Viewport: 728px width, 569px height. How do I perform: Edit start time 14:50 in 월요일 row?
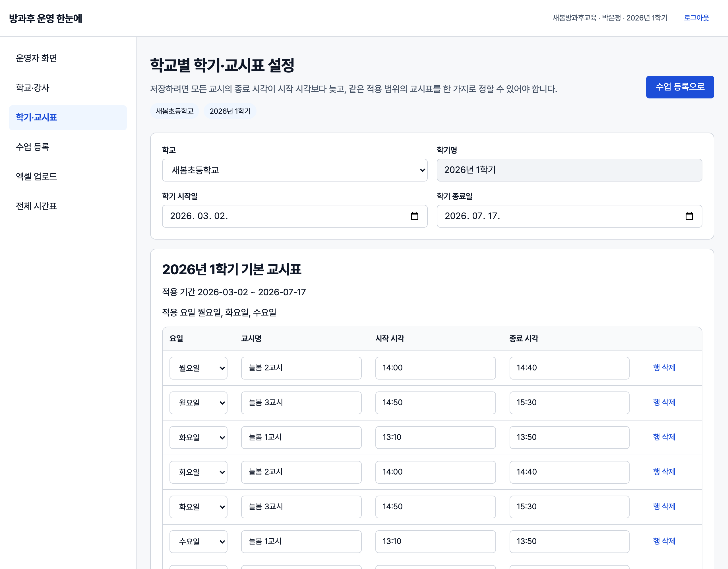[x=435, y=403]
